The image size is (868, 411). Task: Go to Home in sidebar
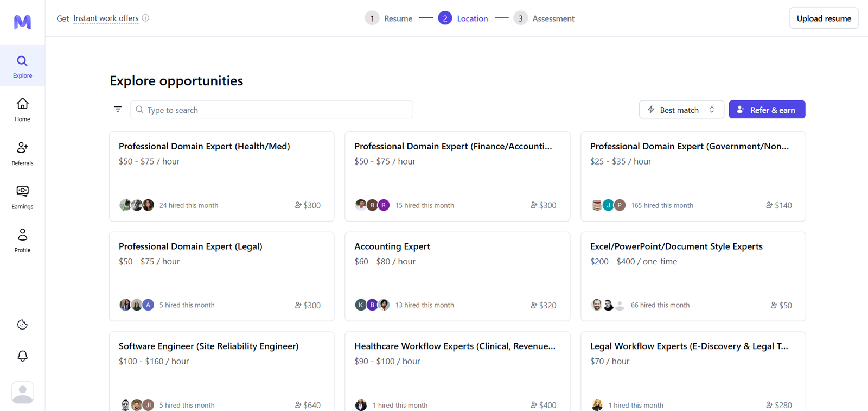point(22,110)
